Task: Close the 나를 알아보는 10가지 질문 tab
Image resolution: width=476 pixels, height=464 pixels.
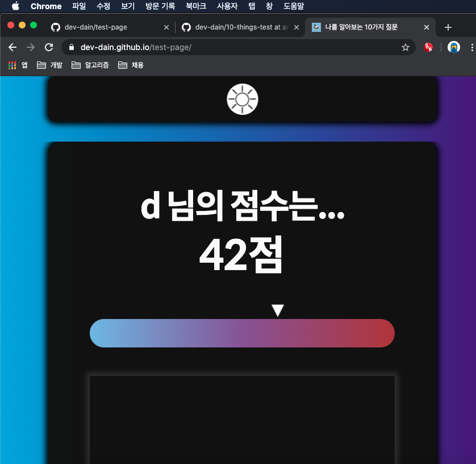Action: pos(427,27)
